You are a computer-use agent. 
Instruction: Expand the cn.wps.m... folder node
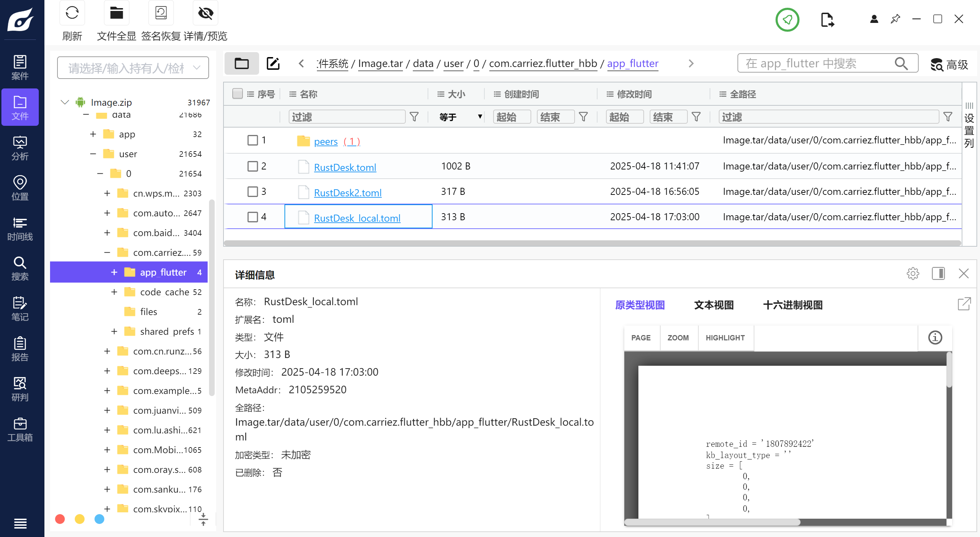pyautogui.click(x=107, y=193)
